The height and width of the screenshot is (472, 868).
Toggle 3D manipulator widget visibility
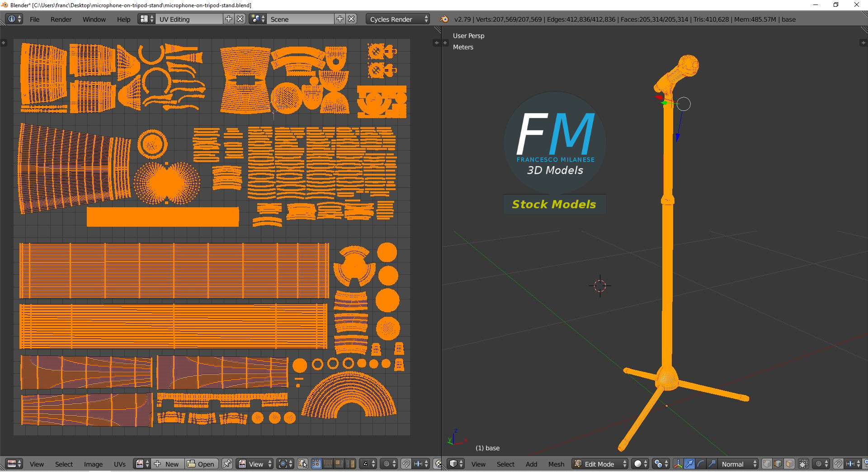coord(678,464)
